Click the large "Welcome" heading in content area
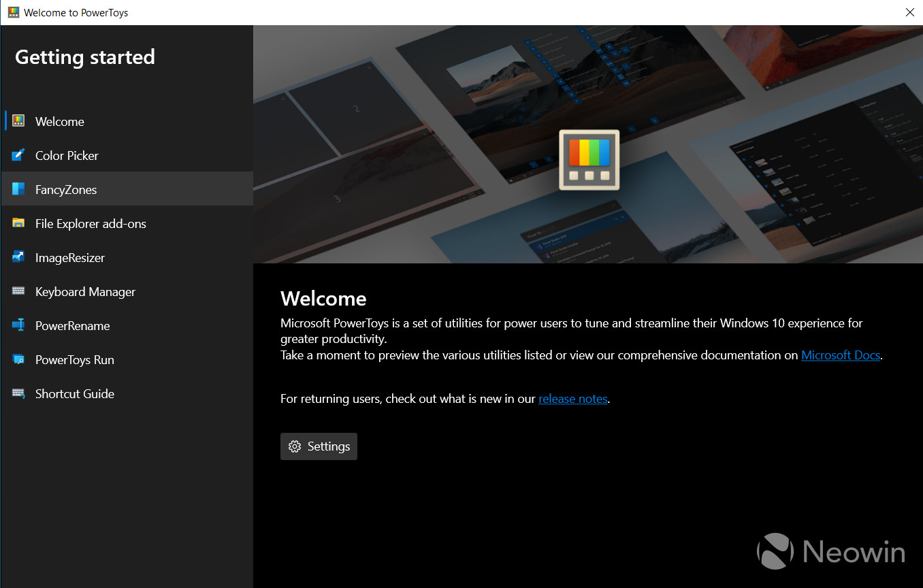Screen dimensions: 923x588 [x=323, y=299]
